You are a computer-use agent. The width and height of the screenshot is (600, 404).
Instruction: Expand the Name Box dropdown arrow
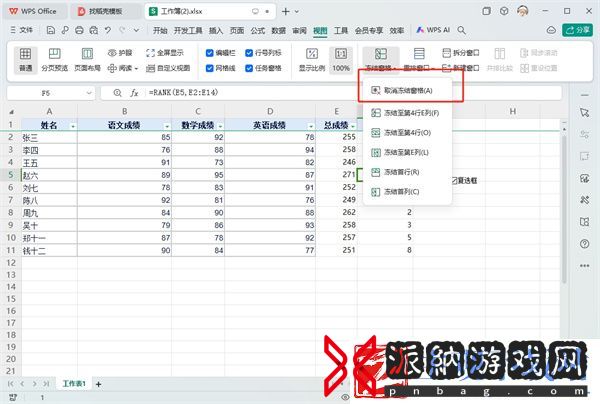(x=89, y=93)
